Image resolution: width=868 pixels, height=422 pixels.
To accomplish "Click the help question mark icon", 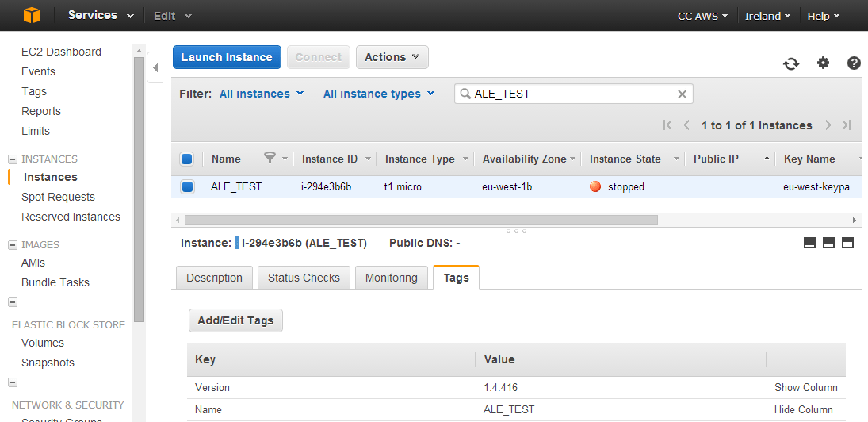I will pos(854,63).
